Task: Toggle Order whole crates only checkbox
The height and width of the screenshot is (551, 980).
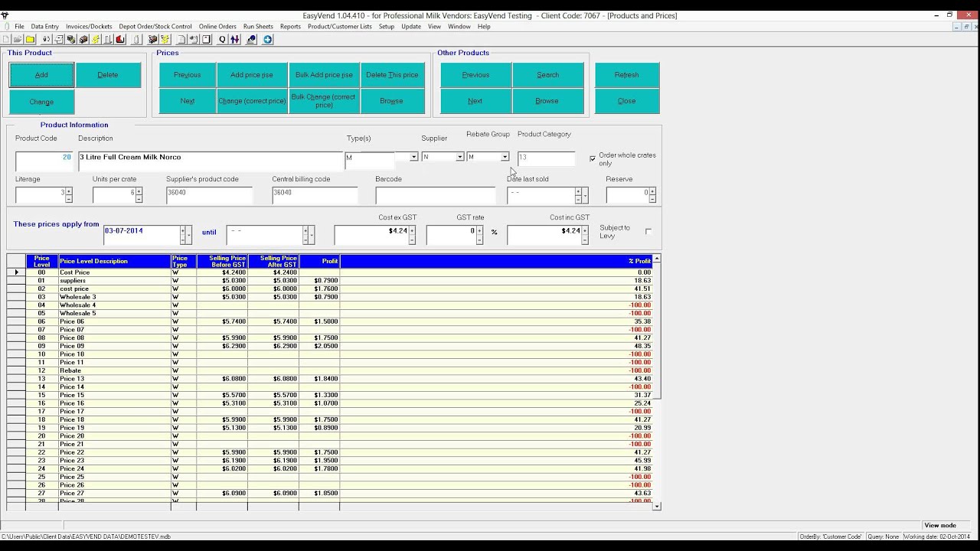Action: [x=593, y=158]
